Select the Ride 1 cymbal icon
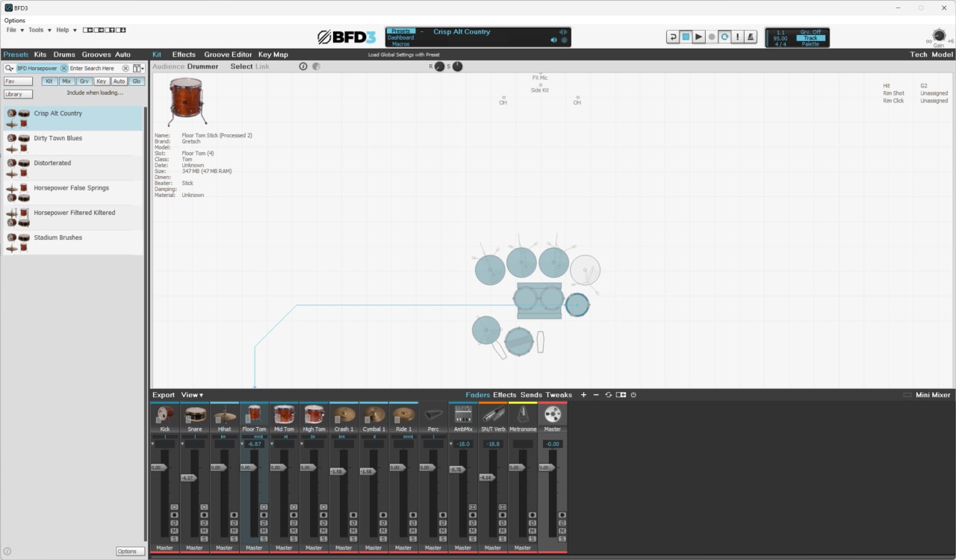Viewport: 956px width, 560px height. tap(403, 414)
